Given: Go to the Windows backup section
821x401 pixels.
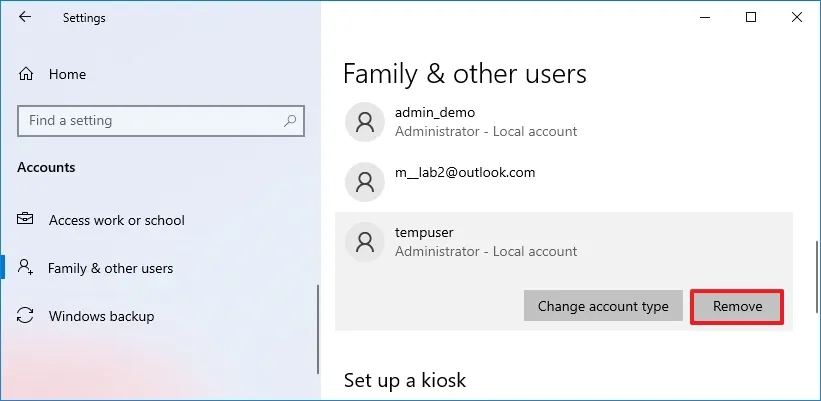Looking at the screenshot, I should pyautogui.click(x=101, y=316).
